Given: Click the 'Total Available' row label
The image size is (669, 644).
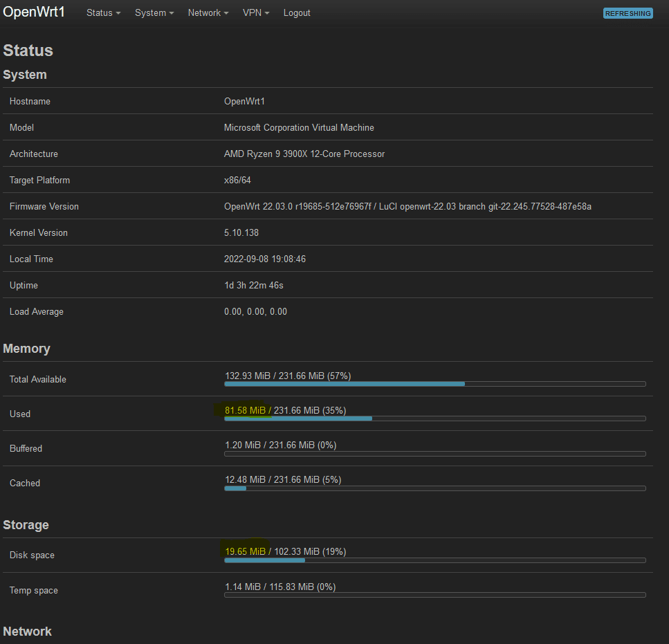Looking at the screenshot, I should 38,379.
